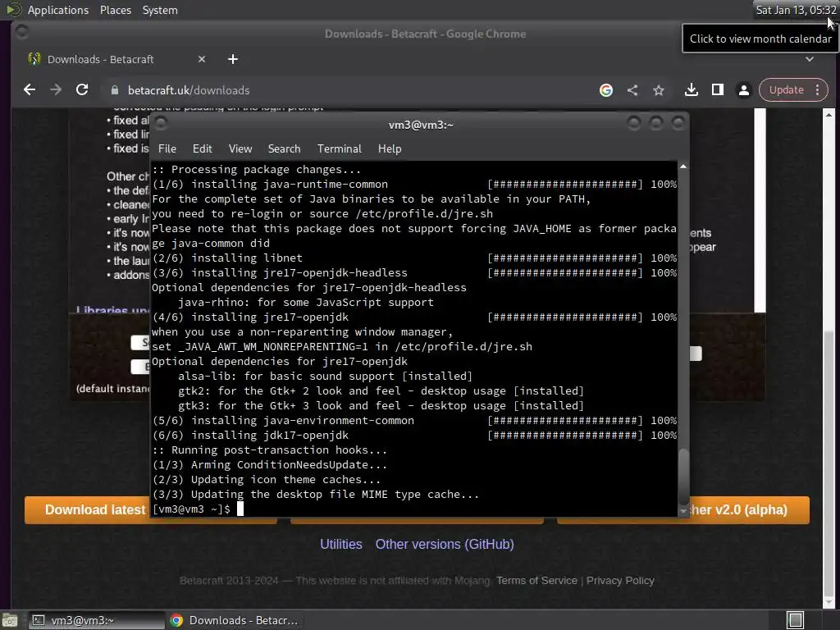
Task: Share this page via share icon
Action: click(632, 90)
